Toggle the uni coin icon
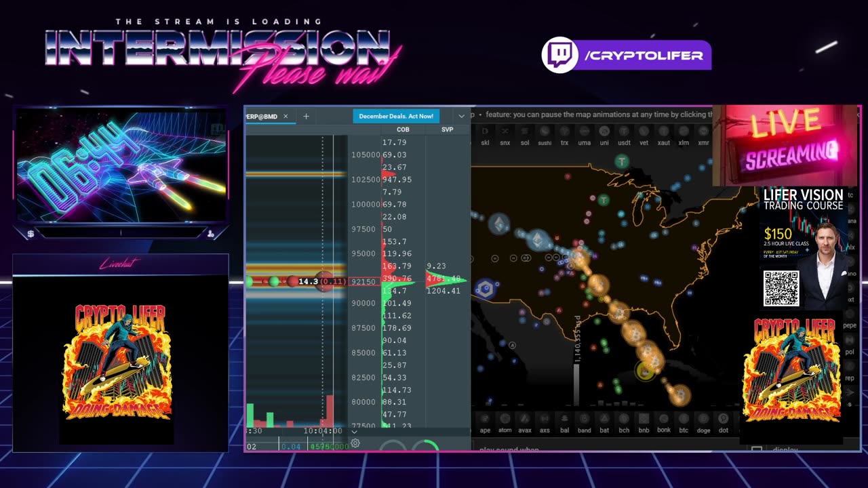The height and width of the screenshot is (488, 868). pos(604,131)
